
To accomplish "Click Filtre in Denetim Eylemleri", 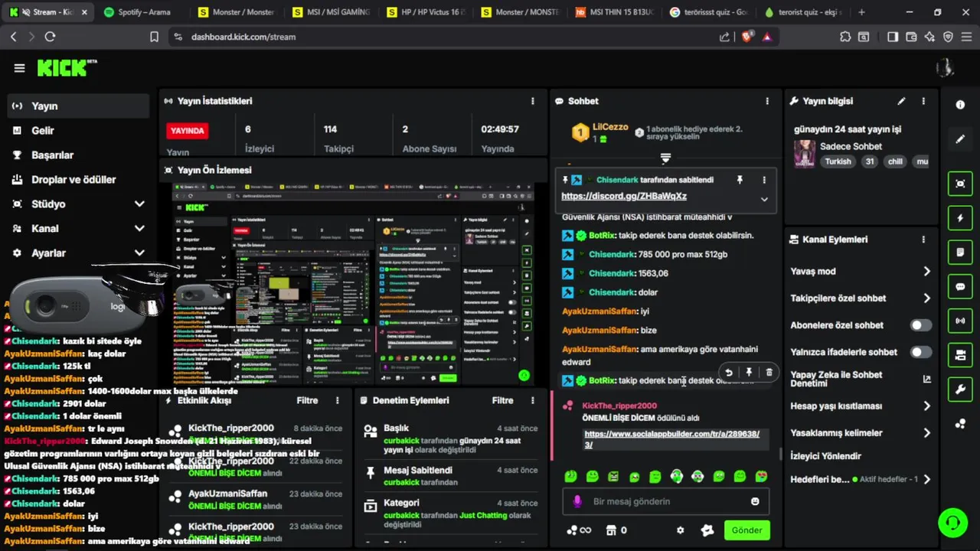I will tap(502, 400).
